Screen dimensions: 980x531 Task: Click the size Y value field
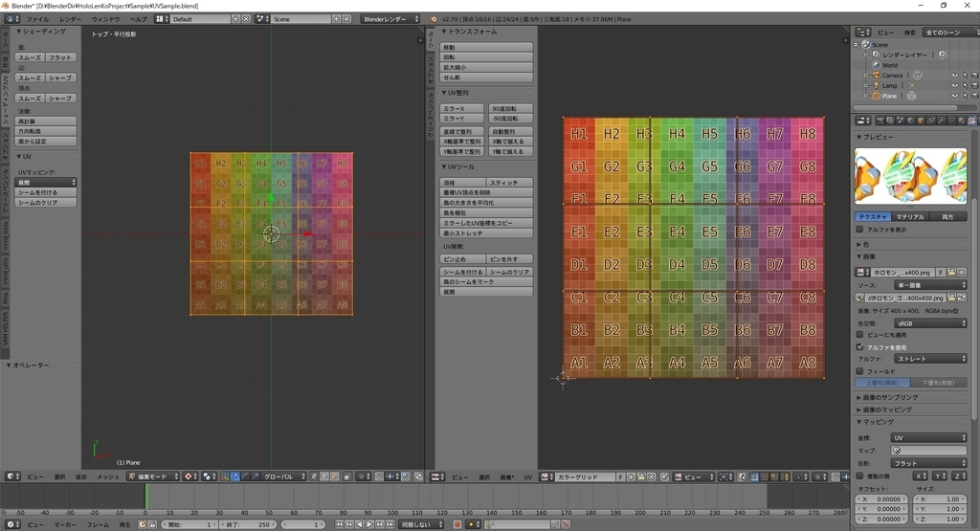click(941, 509)
